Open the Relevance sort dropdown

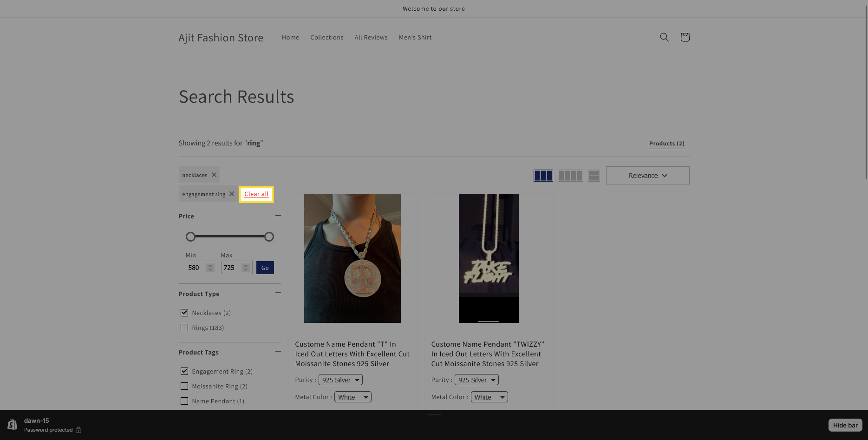[x=647, y=176]
